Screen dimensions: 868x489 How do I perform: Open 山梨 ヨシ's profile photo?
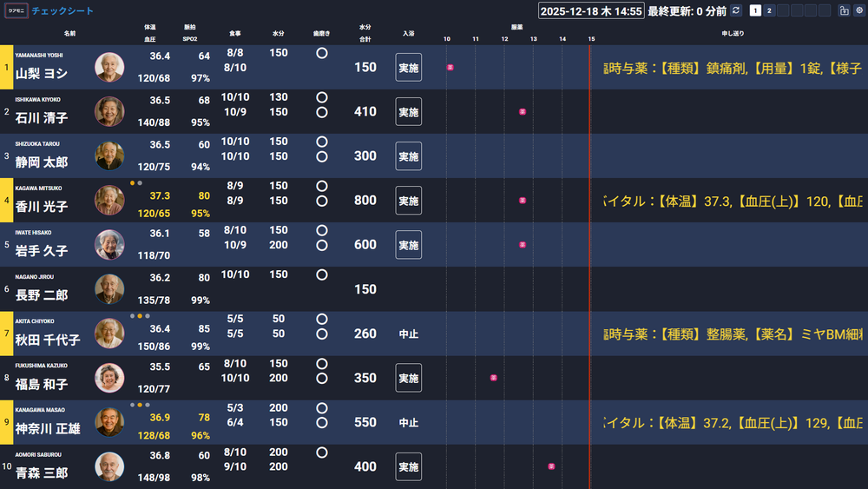109,68
